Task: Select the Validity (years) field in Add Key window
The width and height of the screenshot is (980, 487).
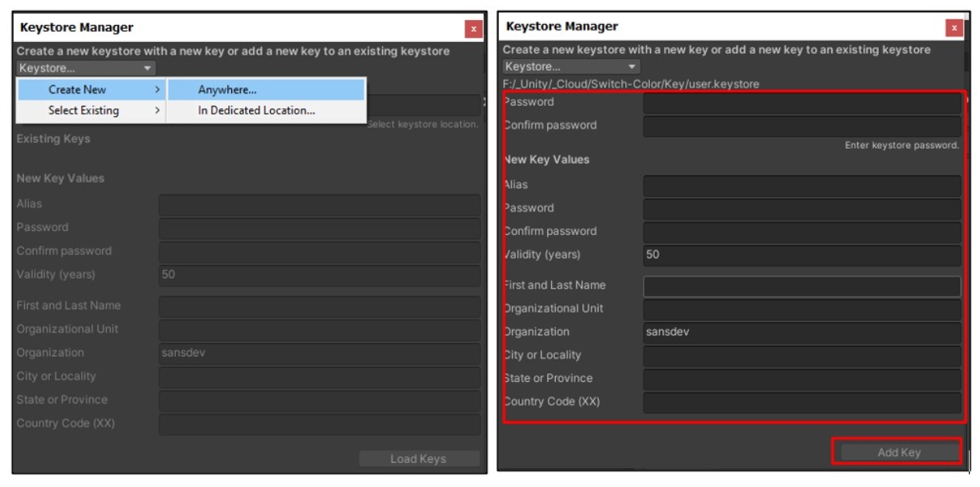Action: click(802, 255)
